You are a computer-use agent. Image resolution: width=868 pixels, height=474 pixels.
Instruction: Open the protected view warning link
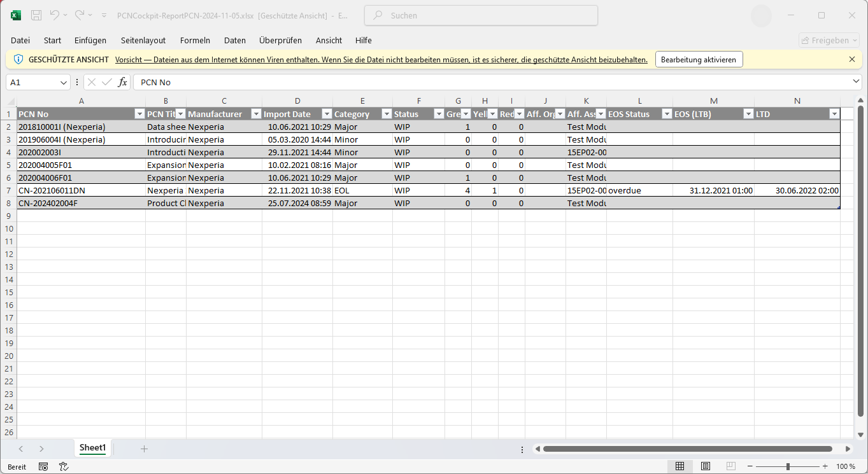pyautogui.click(x=380, y=59)
